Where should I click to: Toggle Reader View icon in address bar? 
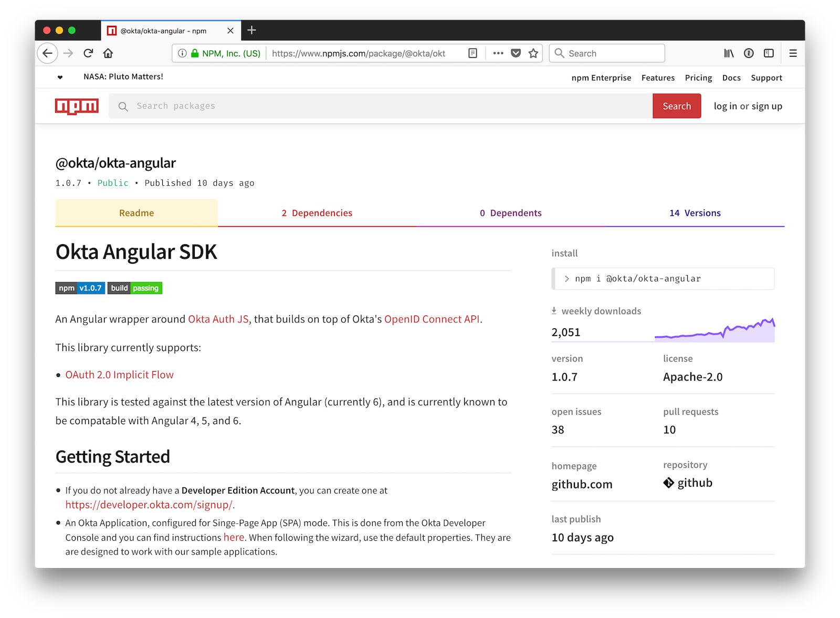click(x=472, y=53)
